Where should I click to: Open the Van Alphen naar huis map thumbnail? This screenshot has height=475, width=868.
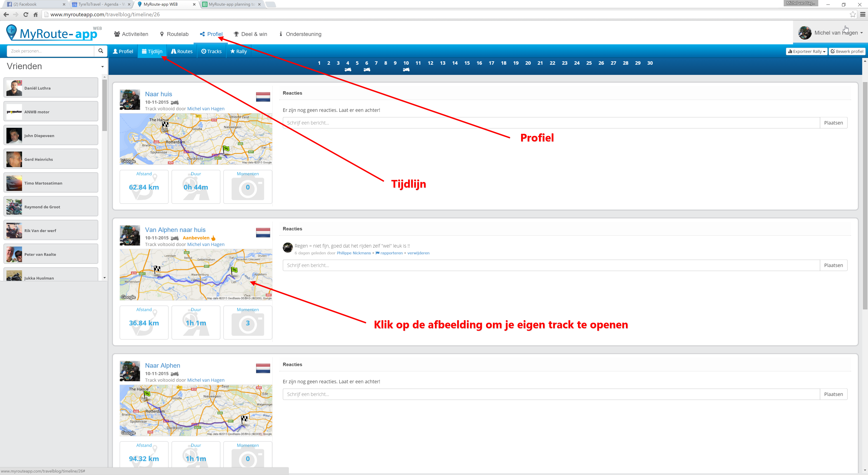coord(196,275)
